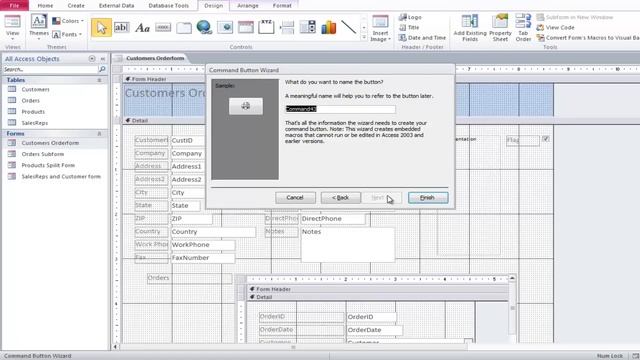Image resolution: width=640 pixels, height=360 pixels.
Task: Select the Web Browser control
Action: pos(225,27)
